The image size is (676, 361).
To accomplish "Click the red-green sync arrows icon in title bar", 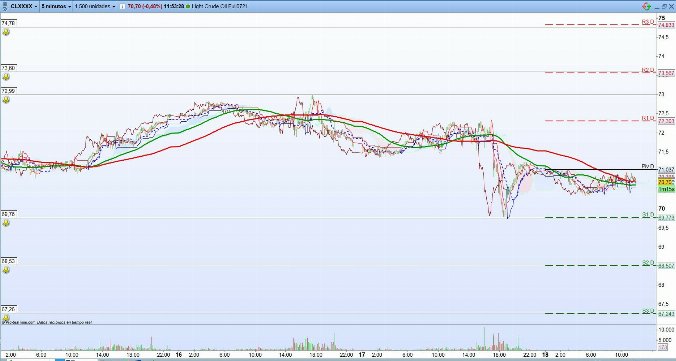I will click(x=646, y=6).
